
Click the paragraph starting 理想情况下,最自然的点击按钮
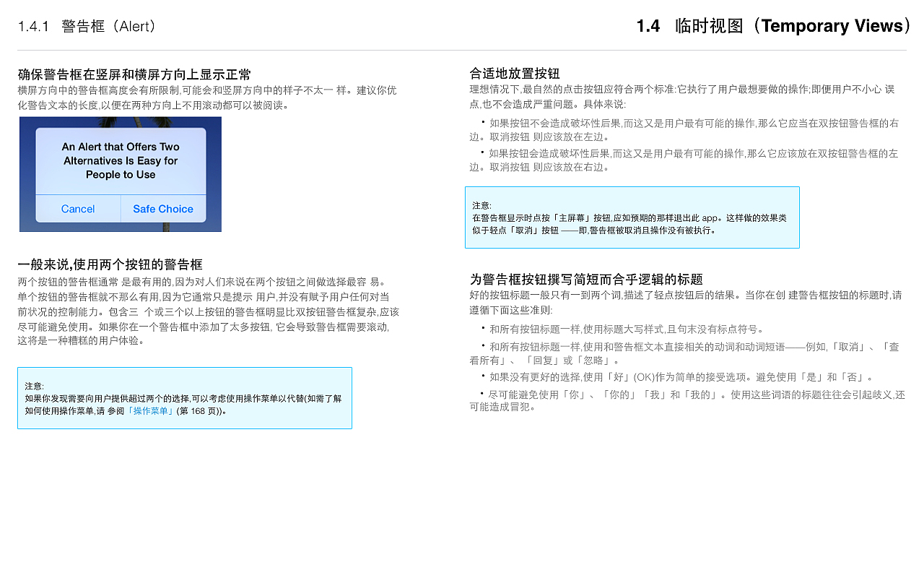[x=682, y=96]
